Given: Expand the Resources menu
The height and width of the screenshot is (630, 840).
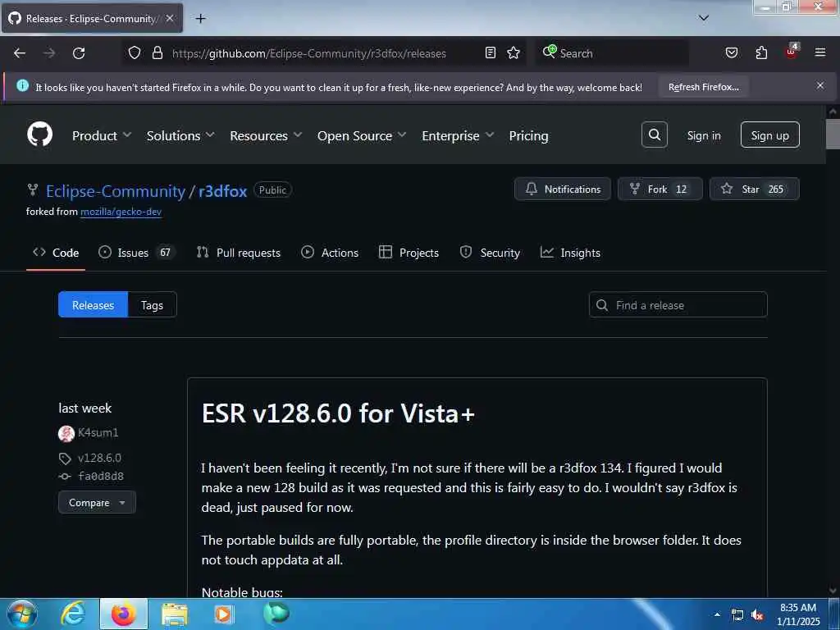Looking at the screenshot, I should 266,135.
